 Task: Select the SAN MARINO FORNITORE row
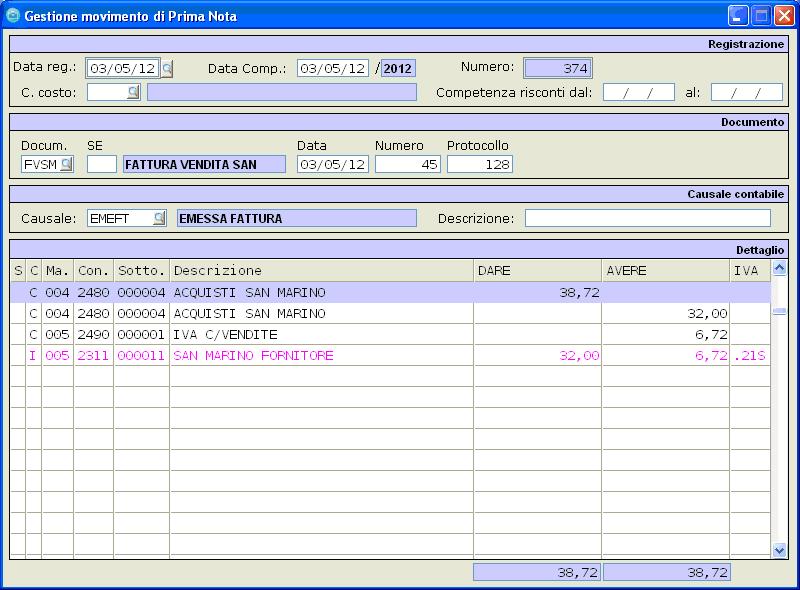point(253,356)
